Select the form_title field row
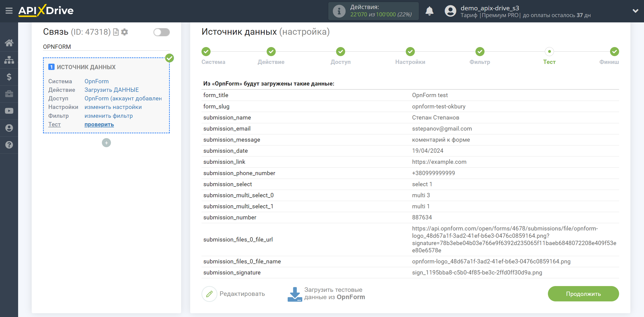 [x=410, y=95]
